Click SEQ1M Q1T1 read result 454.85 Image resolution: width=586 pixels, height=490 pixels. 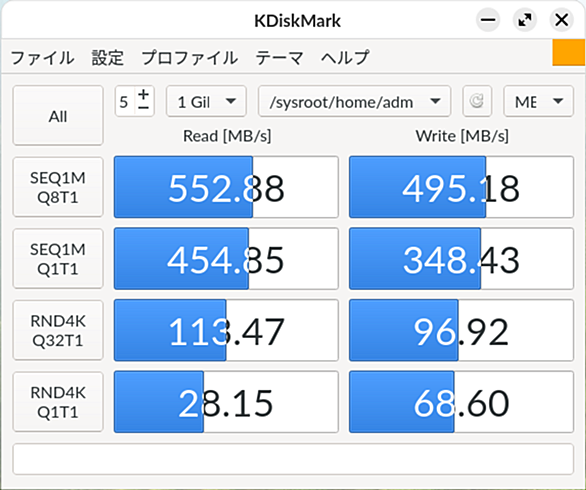click(x=226, y=259)
